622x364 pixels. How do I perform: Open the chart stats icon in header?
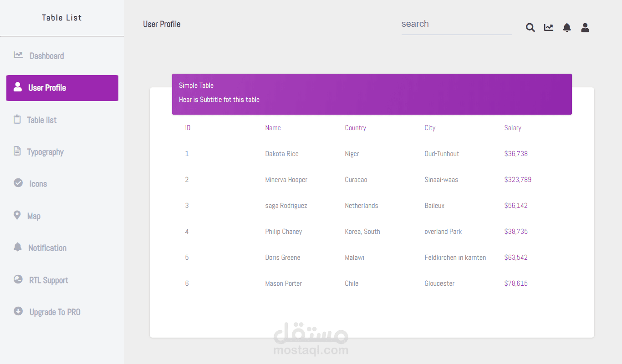pyautogui.click(x=549, y=28)
